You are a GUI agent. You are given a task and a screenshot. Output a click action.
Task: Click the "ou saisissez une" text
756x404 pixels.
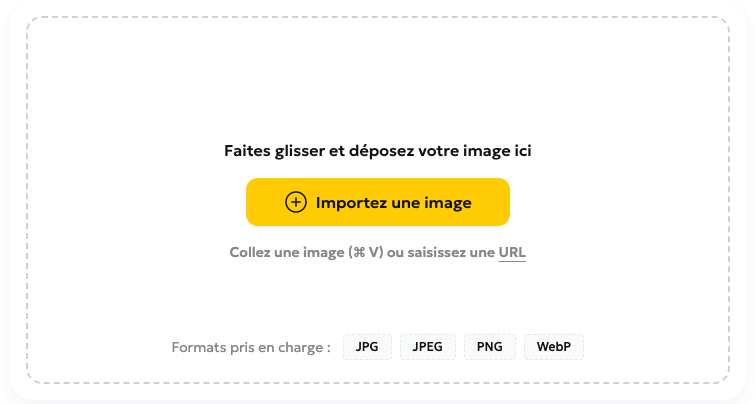(441, 252)
